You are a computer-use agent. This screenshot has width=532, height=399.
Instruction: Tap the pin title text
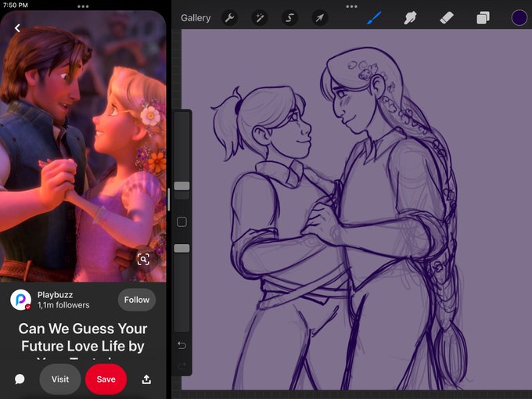(x=83, y=340)
